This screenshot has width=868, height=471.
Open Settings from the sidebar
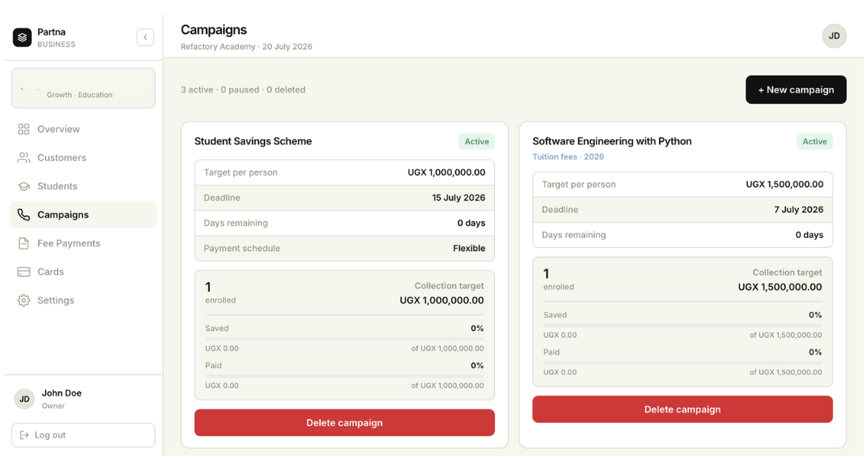83,301
